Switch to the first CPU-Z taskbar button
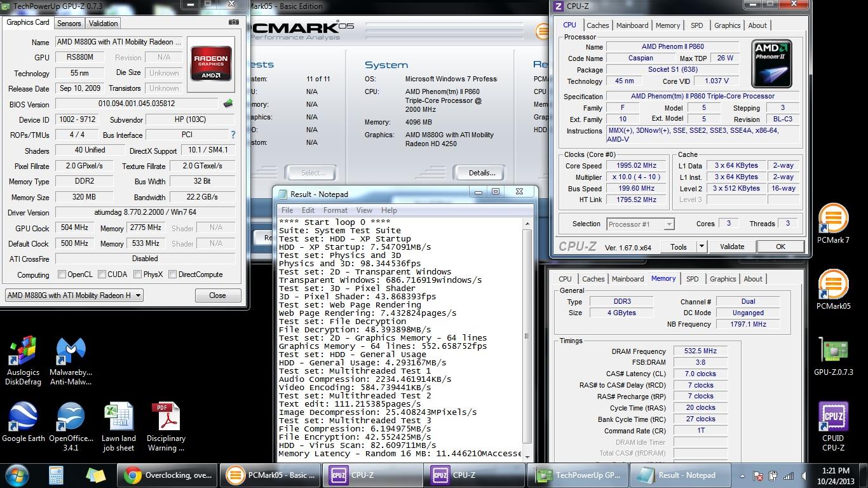 (x=373, y=475)
